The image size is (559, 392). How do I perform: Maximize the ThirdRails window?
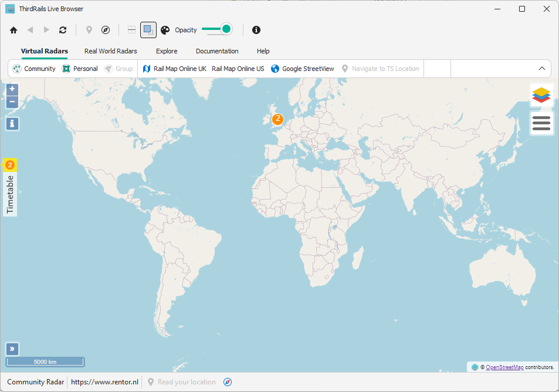click(522, 9)
